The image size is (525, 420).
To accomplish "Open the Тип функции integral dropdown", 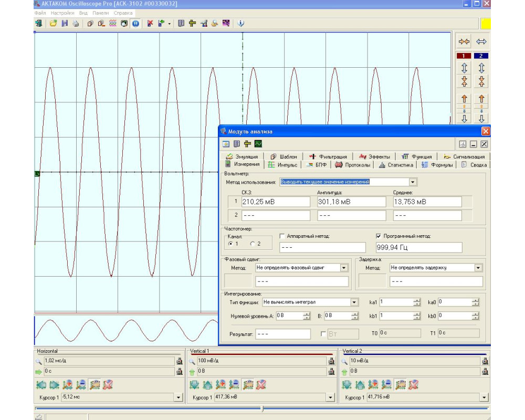I will click(354, 302).
